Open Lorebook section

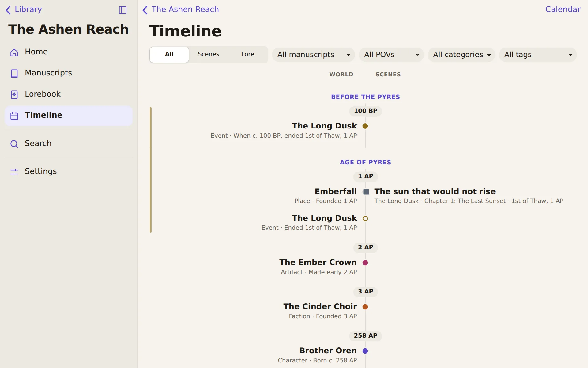click(69, 94)
